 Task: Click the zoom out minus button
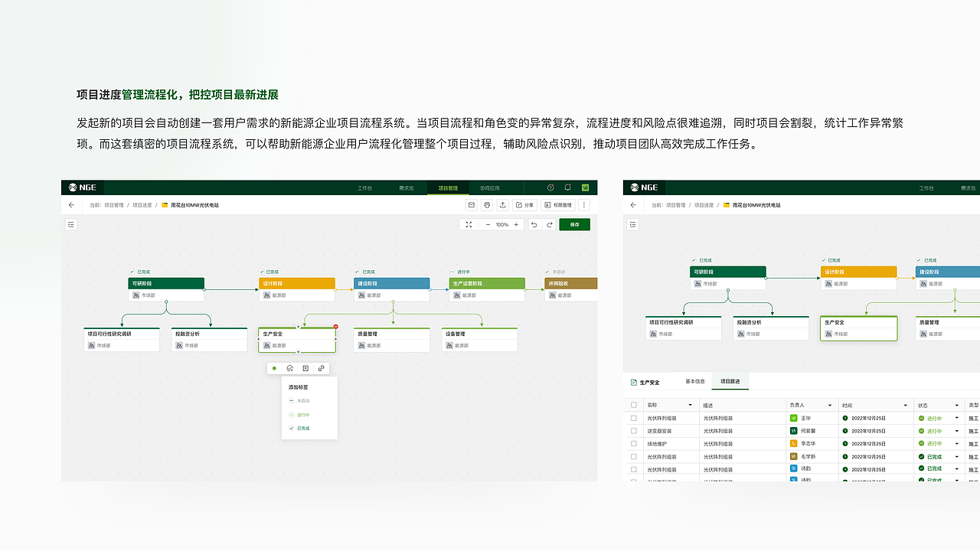[x=488, y=224]
